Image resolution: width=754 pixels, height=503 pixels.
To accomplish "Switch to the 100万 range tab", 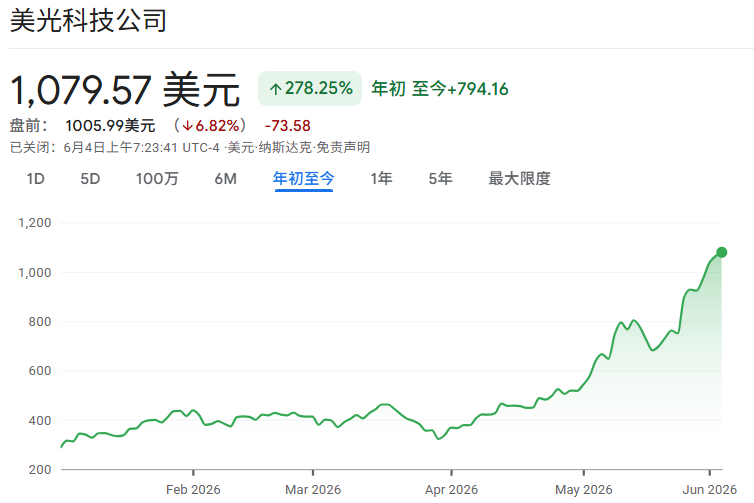I will tap(157, 179).
